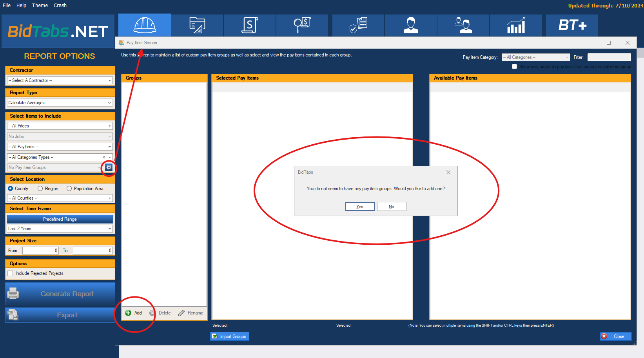
Task: Open the dollar receipt tab
Action: pyautogui.click(x=250, y=25)
